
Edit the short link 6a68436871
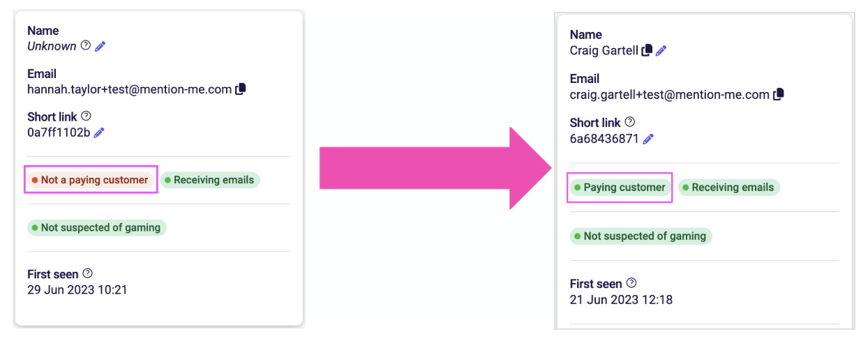tap(648, 139)
